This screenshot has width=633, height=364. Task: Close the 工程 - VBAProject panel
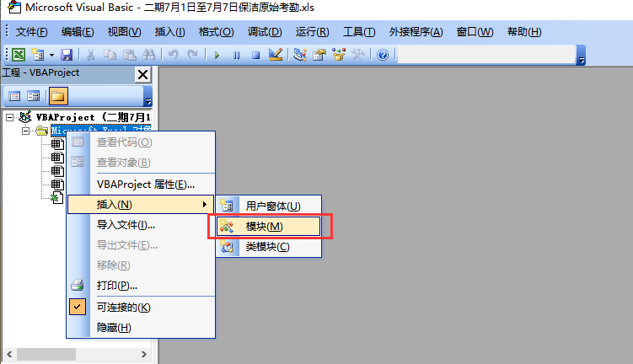[143, 75]
